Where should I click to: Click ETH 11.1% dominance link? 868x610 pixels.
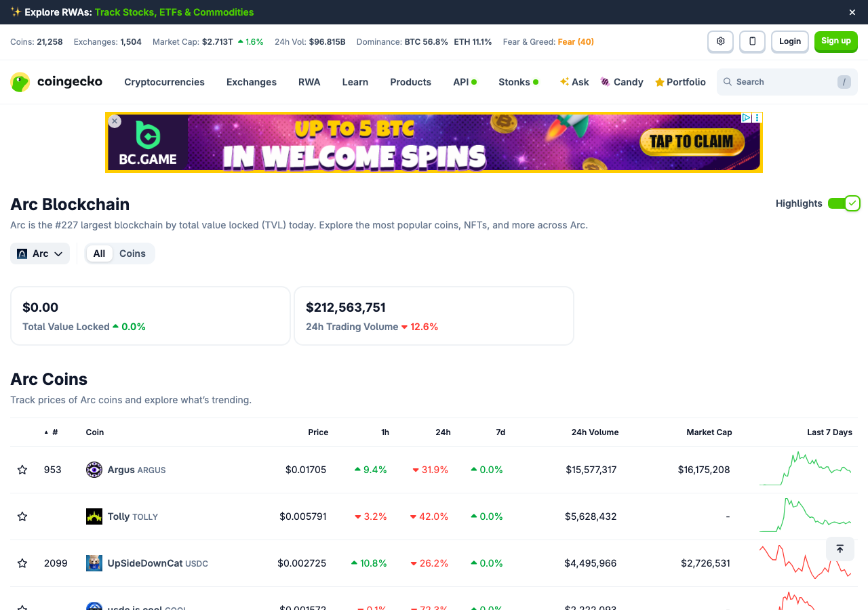(x=473, y=42)
